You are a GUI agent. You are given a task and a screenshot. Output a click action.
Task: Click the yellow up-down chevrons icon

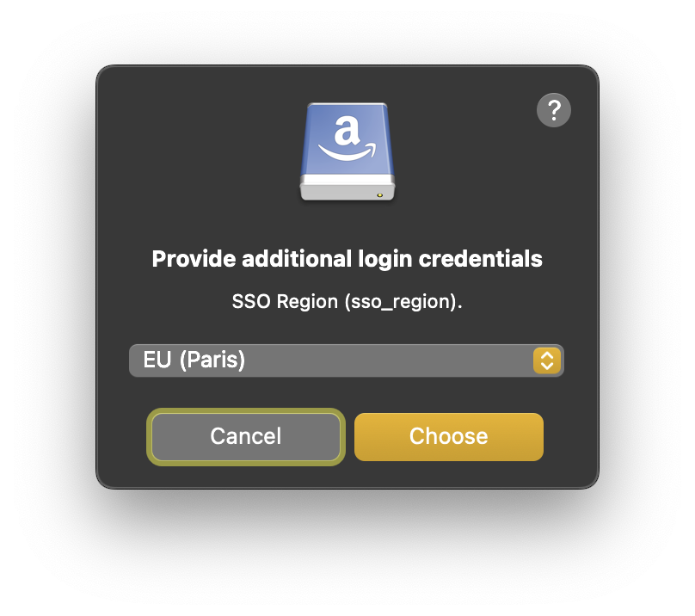click(x=547, y=360)
